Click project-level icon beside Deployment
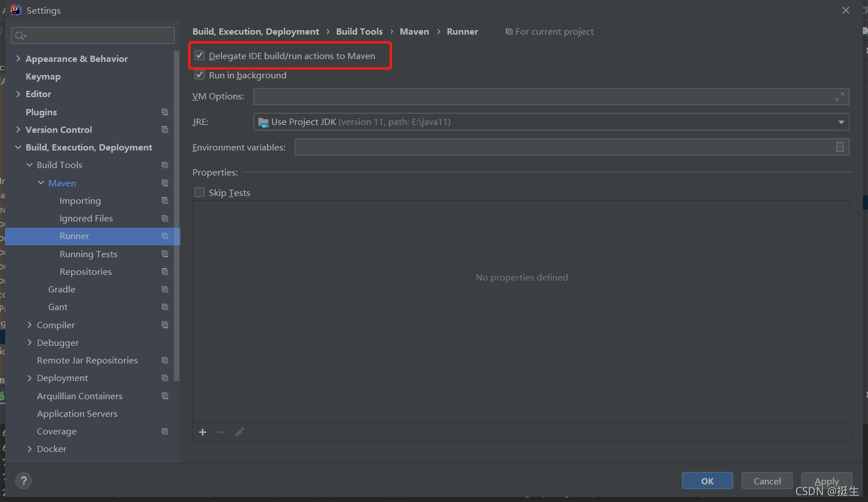This screenshot has width=868, height=502. 165,378
